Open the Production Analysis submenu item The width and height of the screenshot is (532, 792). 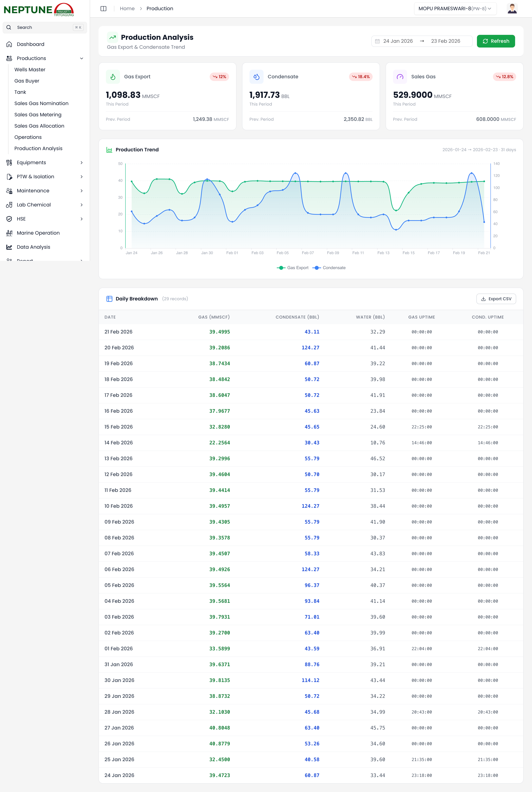[x=38, y=148]
